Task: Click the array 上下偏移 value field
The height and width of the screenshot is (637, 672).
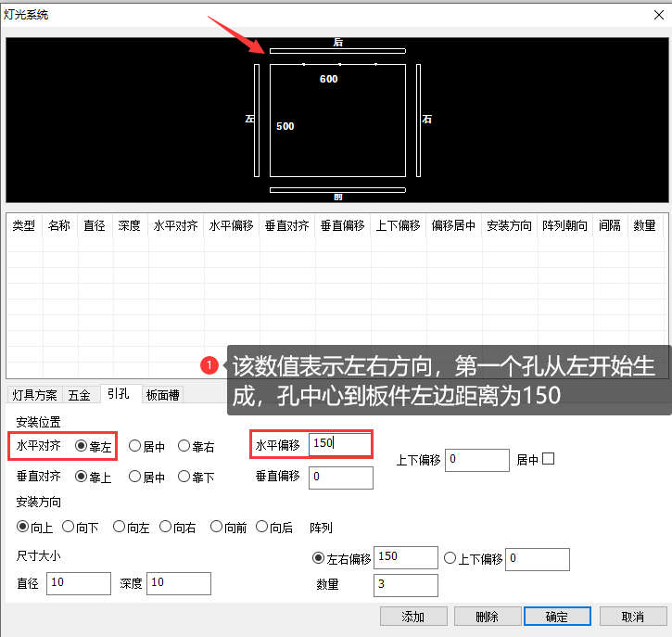Action: click(538, 559)
